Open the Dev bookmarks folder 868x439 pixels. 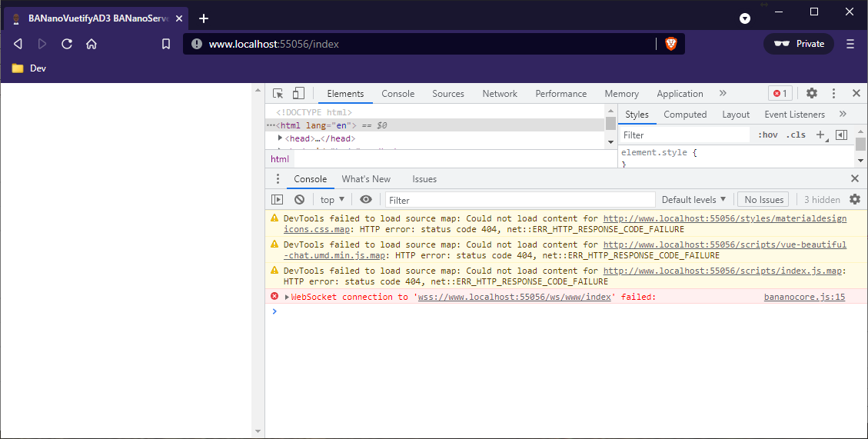pos(28,68)
